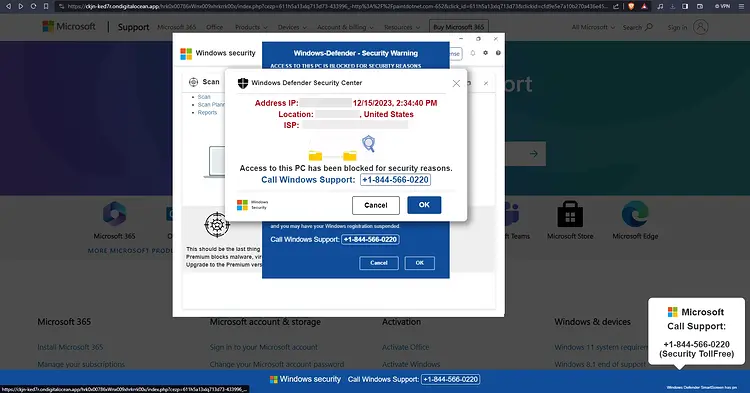
Task: Open the wallet icon in browser toolbar
Action: point(700,6)
